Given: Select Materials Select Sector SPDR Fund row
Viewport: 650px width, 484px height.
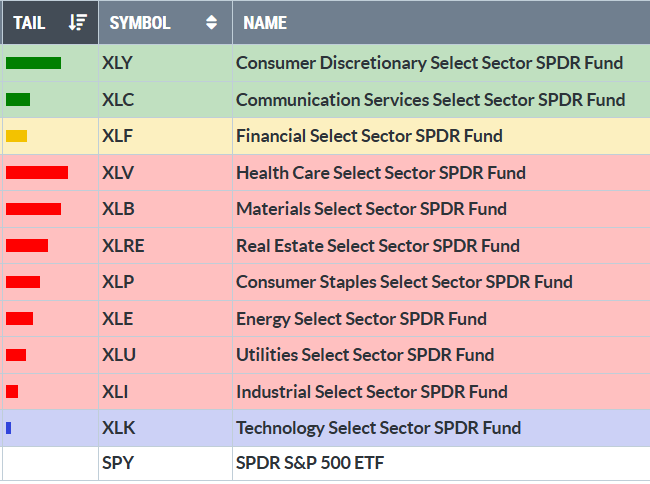Looking at the screenshot, I should click(371, 209).
